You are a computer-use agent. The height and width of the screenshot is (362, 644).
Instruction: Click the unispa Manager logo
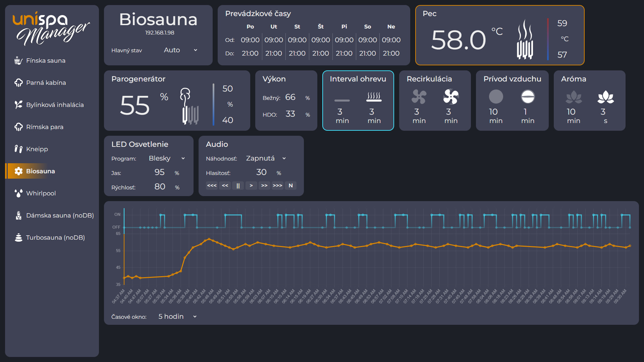[51, 29]
